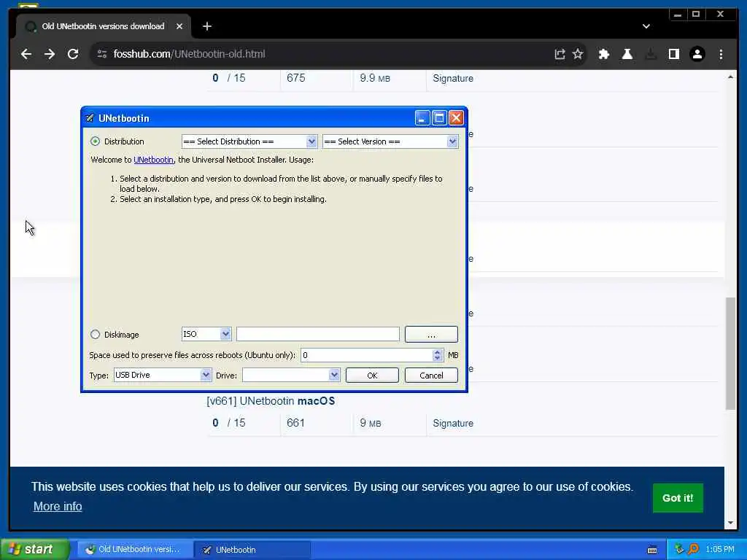Open Chrome profile avatar
This screenshot has width=747, height=560.
click(x=697, y=54)
